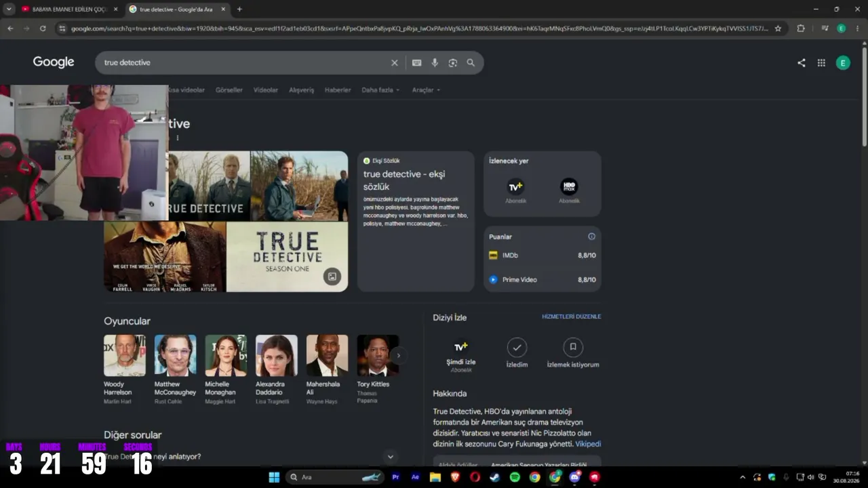Viewport: 868px width, 488px height.
Task: Expand the first Diğer sorular question
Action: click(x=250, y=457)
